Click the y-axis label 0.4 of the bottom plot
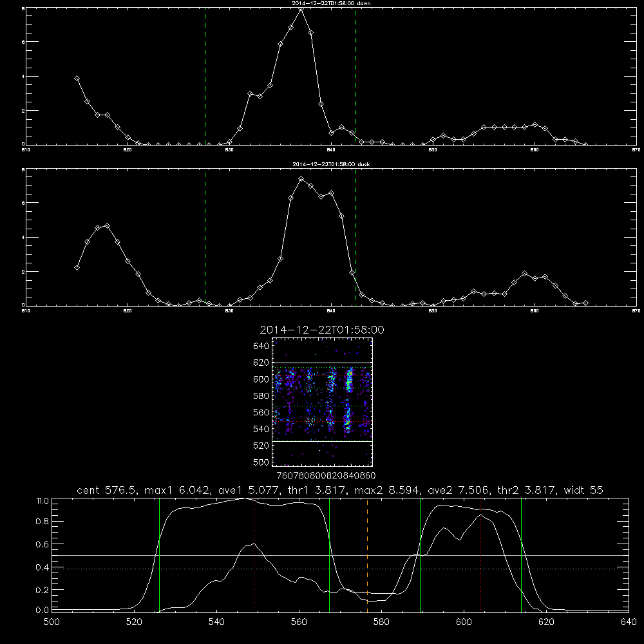644x644 pixels. [x=43, y=567]
